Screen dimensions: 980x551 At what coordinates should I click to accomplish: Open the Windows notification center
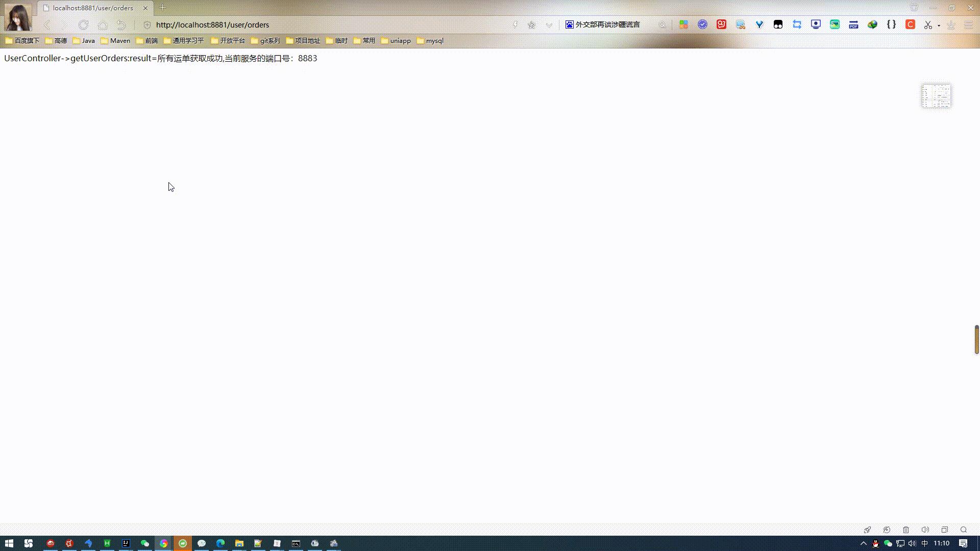[x=963, y=543]
